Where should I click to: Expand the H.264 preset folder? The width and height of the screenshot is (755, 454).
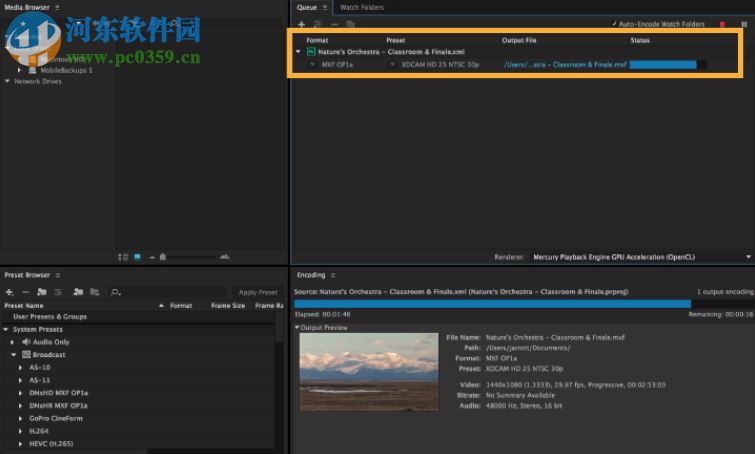click(x=20, y=431)
